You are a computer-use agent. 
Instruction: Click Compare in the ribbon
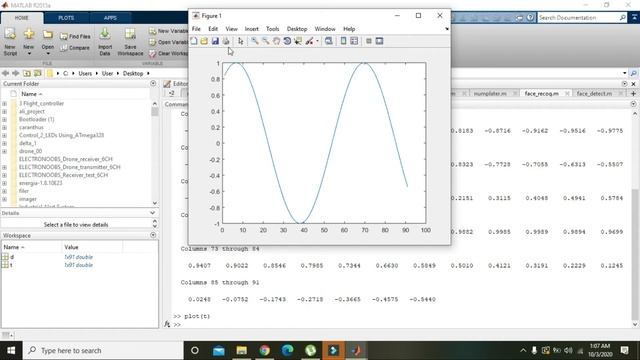pos(75,48)
